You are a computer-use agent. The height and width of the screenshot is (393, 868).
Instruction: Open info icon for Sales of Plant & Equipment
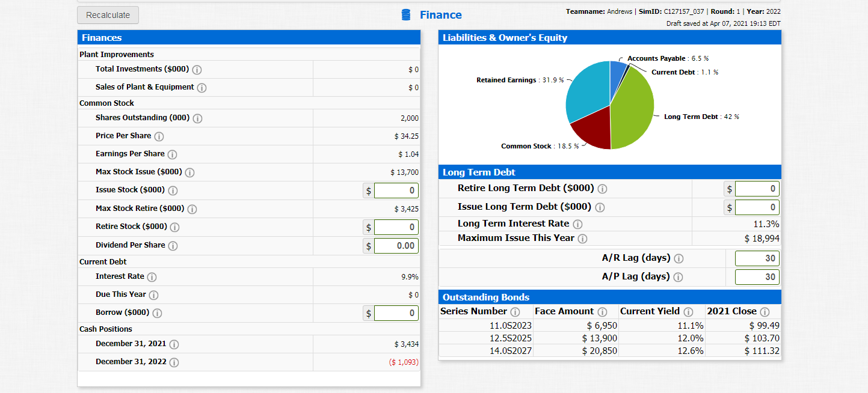point(202,88)
